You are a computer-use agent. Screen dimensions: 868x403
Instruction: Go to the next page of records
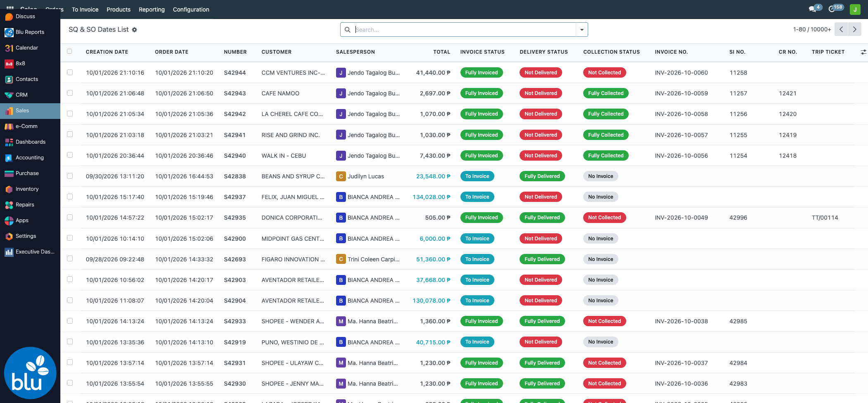click(x=855, y=29)
